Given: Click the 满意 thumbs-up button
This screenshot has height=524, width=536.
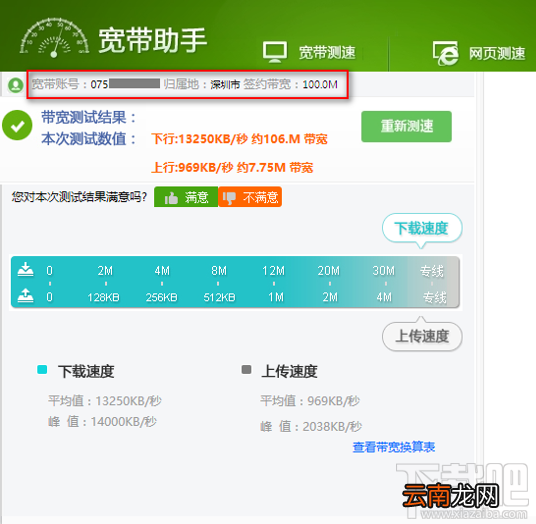Looking at the screenshot, I should (186, 197).
